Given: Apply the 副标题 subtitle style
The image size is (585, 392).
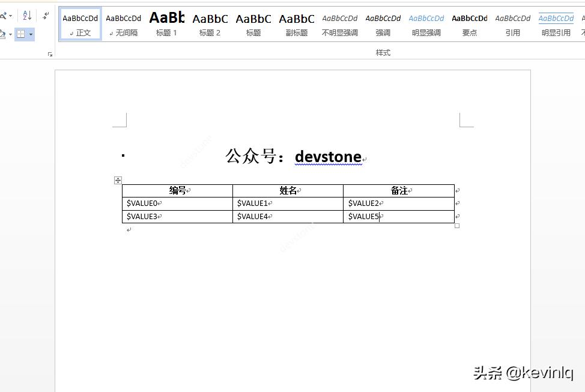Looking at the screenshot, I should [x=296, y=24].
